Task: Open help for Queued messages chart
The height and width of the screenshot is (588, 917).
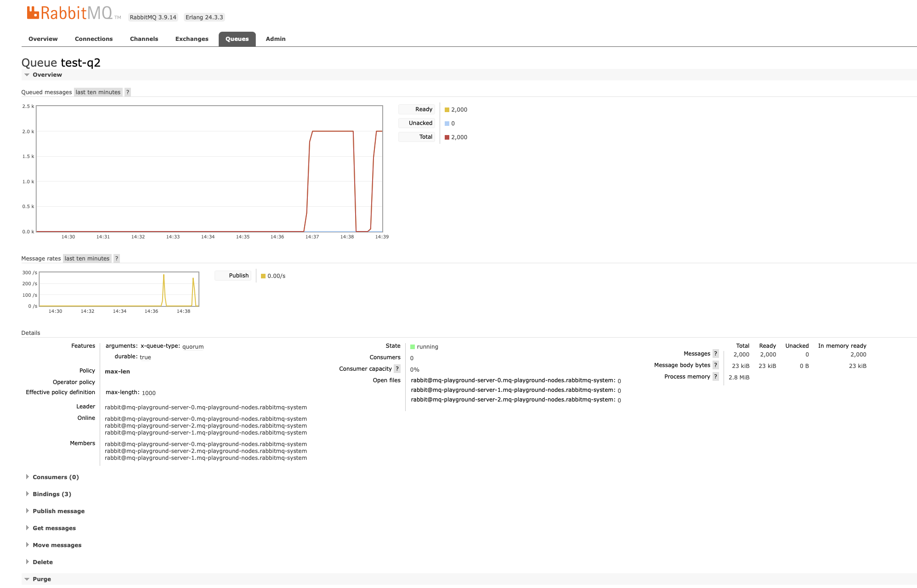Action: (x=128, y=92)
